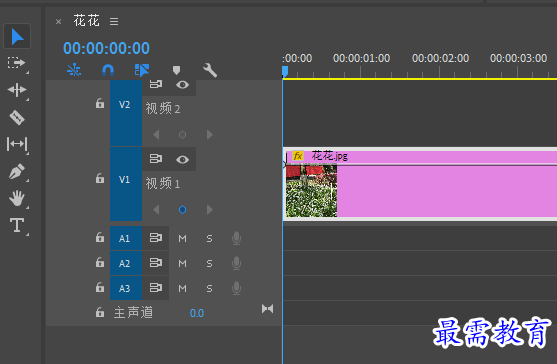Click the 视频 2 track name
The image size is (557, 364).
tap(163, 108)
